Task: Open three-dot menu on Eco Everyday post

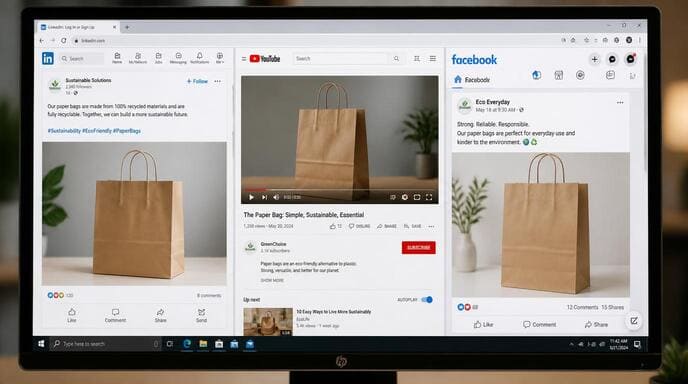Action: [x=620, y=103]
